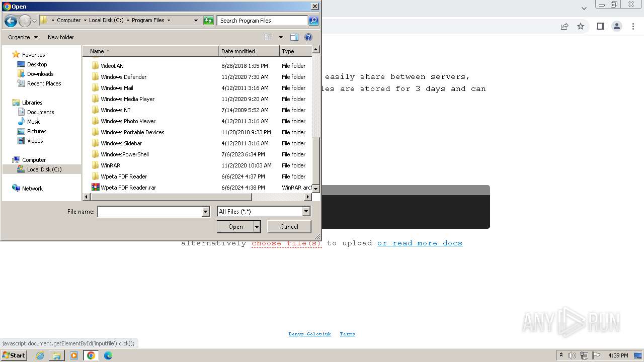
Task: Sort by Date modified column header
Action: (249, 51)
